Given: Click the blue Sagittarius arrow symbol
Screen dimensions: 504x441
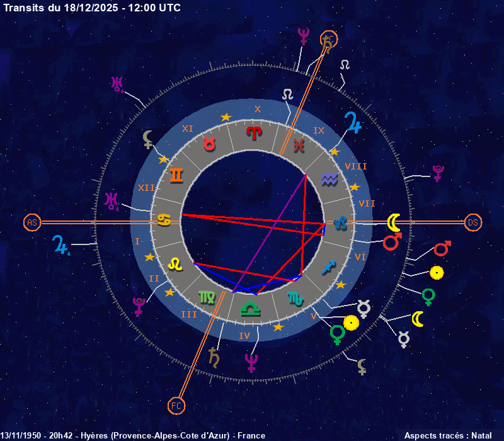Looking at the screenshot, I should [x=328, y=266].
